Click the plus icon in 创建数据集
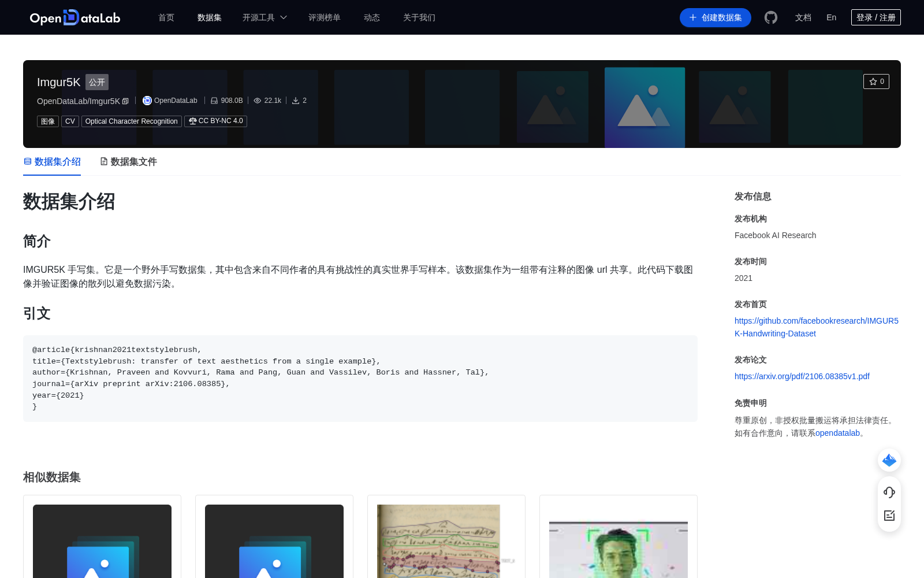 693,17
